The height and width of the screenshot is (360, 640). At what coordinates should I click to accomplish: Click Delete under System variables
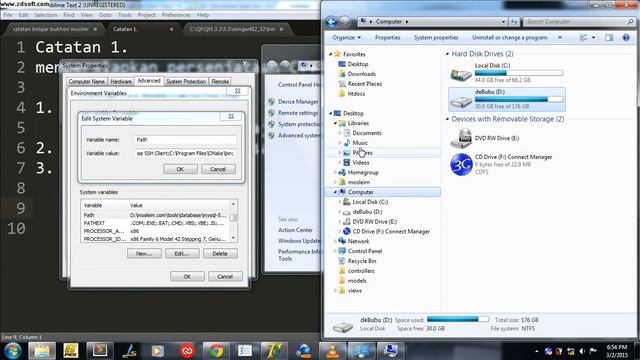[x=220, y=253]
